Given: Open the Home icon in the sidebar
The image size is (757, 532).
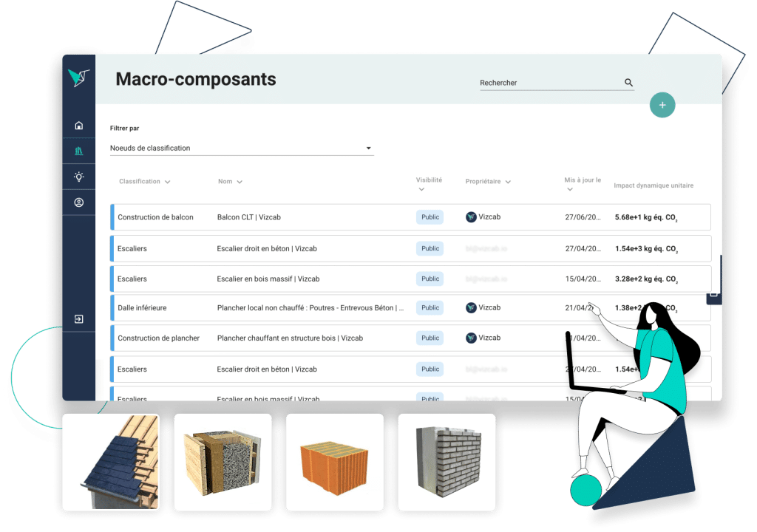Looking at the screenshot, I should (78, 126).
